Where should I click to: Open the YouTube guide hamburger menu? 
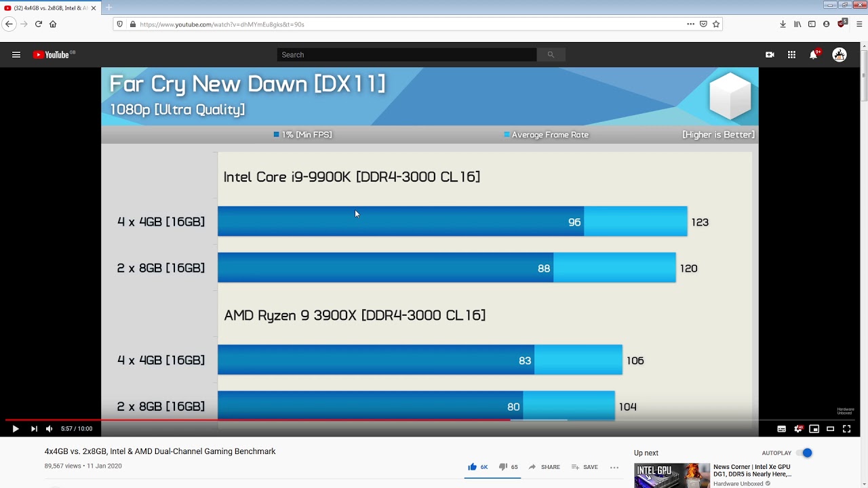click(x=16, y=55)
